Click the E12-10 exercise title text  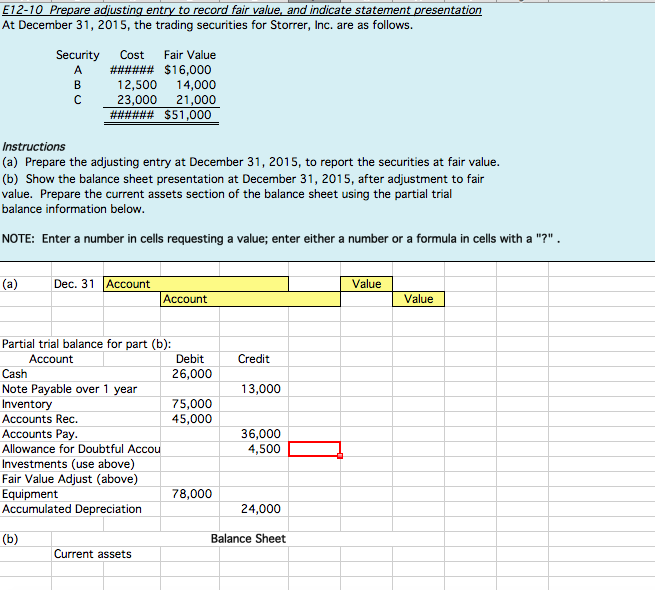(x=242, y=10)
